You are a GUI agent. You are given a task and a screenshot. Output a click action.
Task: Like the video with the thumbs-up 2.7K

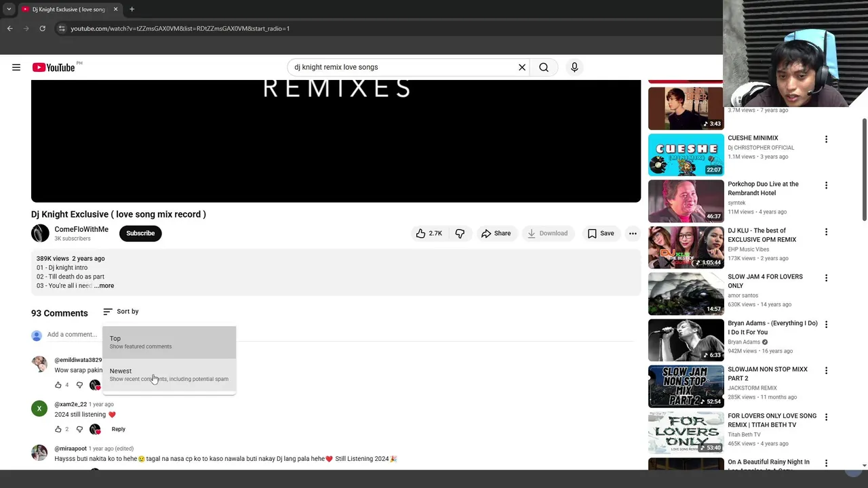click(x=429, y=233)
